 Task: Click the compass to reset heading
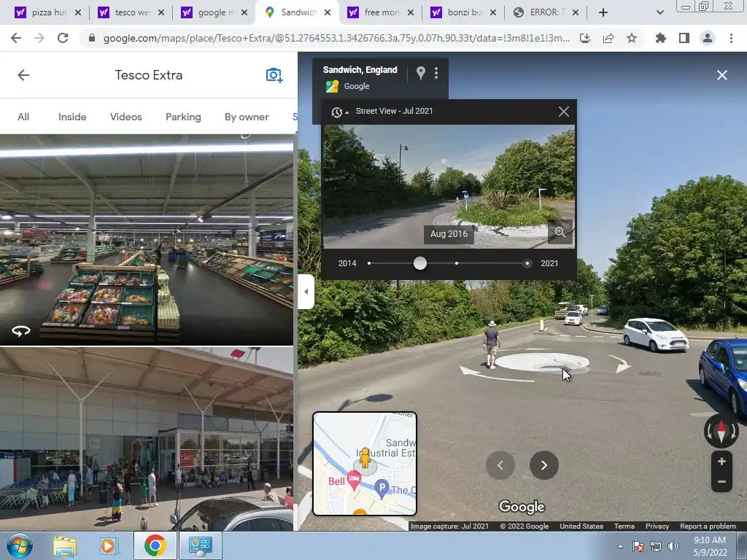(721, 432)
